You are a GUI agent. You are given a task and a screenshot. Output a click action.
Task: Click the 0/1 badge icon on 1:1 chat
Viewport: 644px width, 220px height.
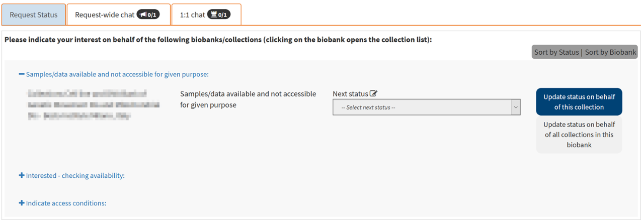(x=219, y=15)
